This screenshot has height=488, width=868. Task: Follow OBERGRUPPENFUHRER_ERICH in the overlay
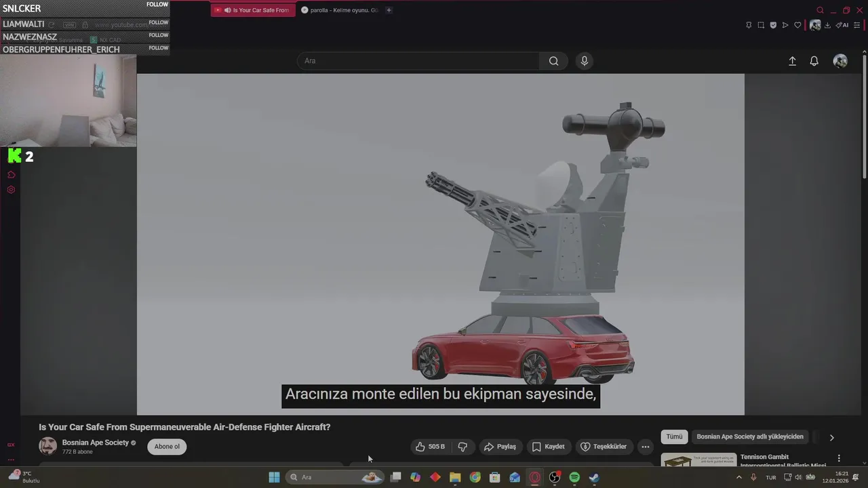(x=159, y=48)
